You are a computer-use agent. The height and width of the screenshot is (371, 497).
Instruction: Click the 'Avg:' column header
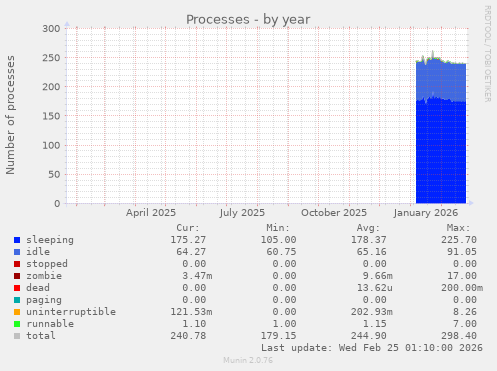[x=368, y=228]
